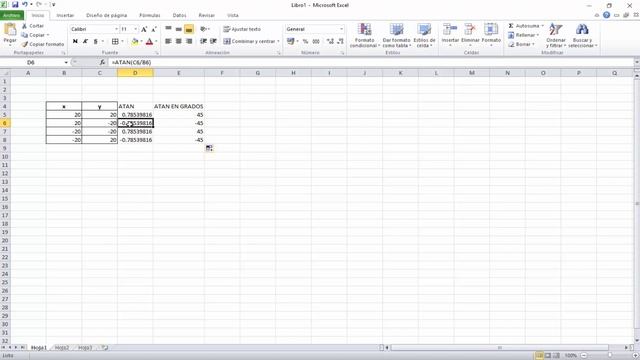Screen dimensions: 640x360
Task: Click Buscar y seleccionar button
Action: tap(582, 36)
